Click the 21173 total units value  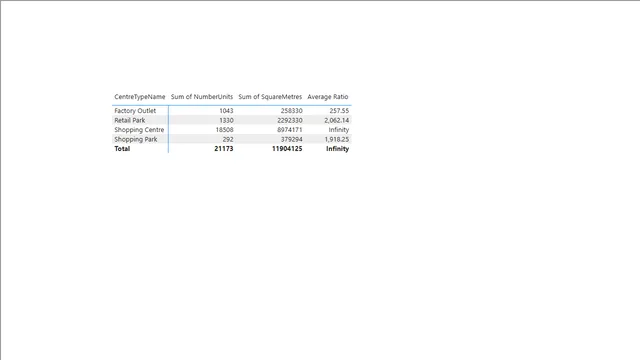click(x=224, y=149)
